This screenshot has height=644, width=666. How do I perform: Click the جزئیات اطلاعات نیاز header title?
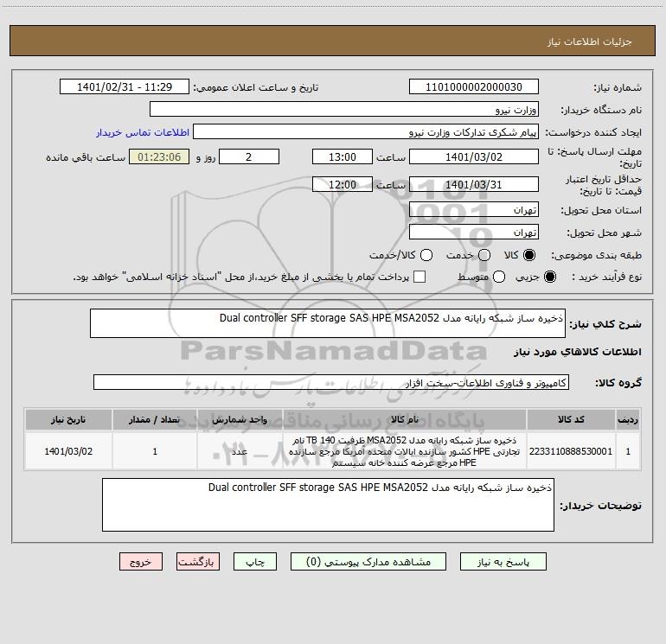click(590, 41)
